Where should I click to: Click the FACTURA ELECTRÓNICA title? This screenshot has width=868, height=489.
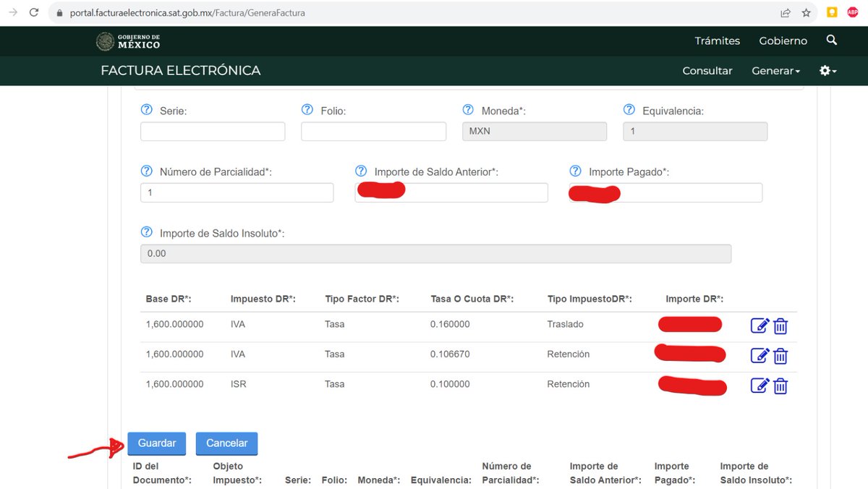point(181,71)
